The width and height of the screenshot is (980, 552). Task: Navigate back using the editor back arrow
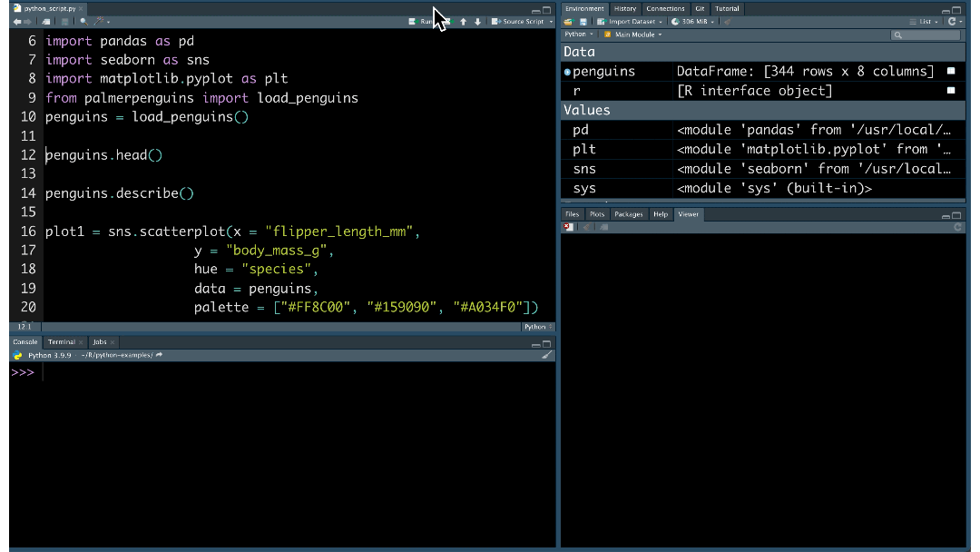point(18,22)
